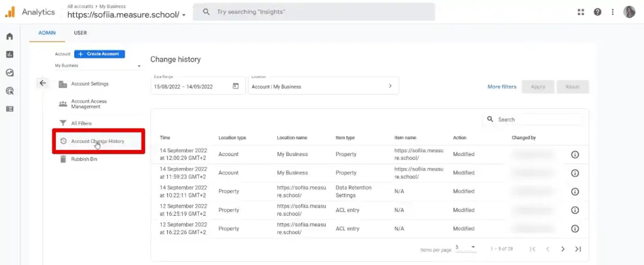The image size is (644, 265).
Task: Click the "Change history" heading
Action: (175, 60)
